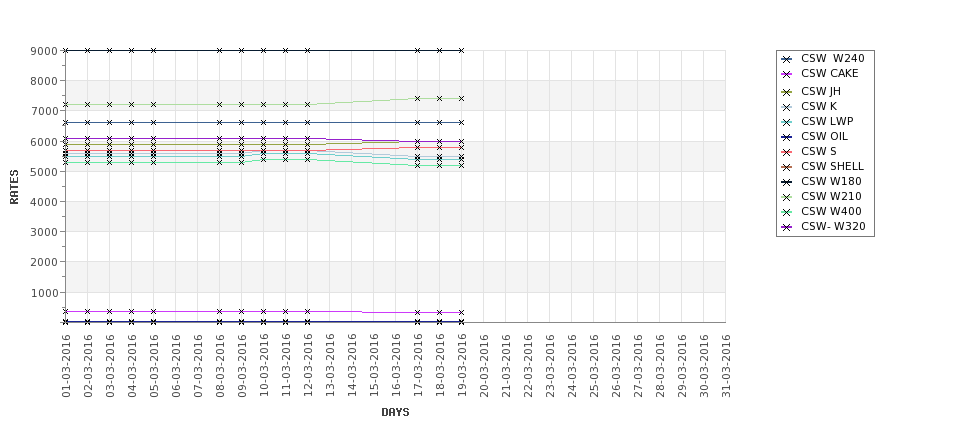Screen dimensions: 975x429
Task: Click the 19-03-2016 date label
Action: click(x=462, y=366)
